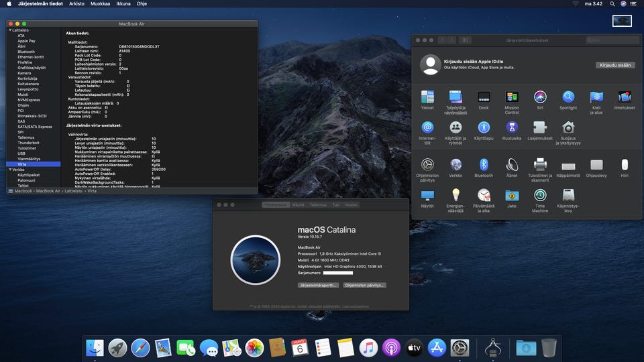This screenshot has height=362, width=644.
Task: Click the Ohjelmiston päivitys button
Action: 364,285
